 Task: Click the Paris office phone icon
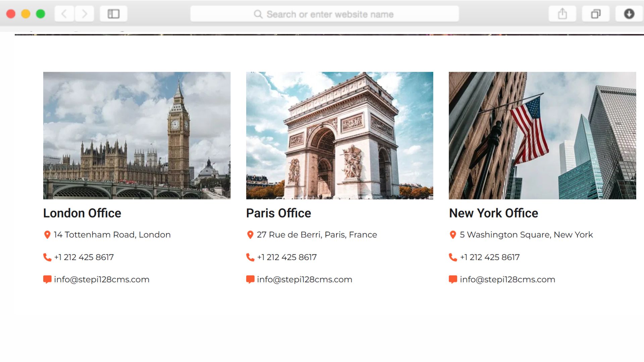[x=250, y=257]
